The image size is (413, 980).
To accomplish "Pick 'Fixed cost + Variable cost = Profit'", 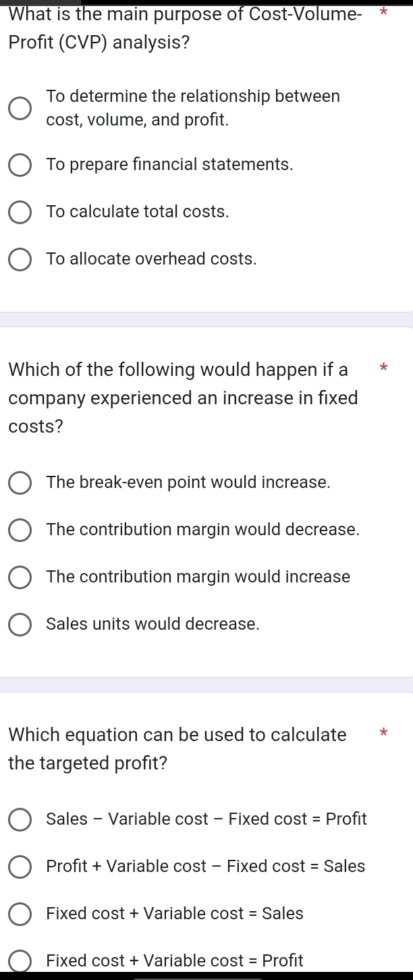I will point(20,960).
